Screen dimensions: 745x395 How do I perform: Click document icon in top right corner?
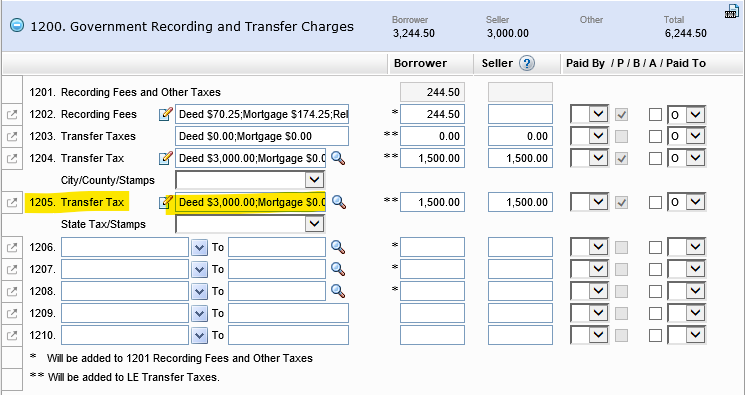732,11
